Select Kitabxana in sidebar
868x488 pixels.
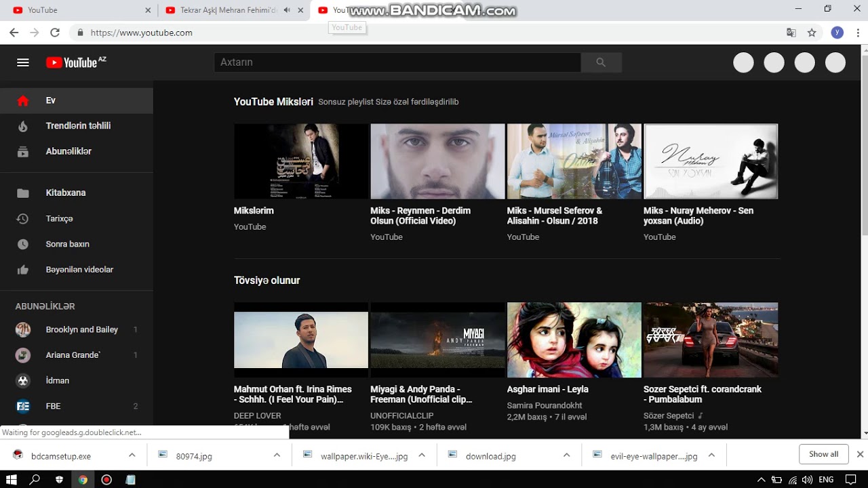click(77, 193)
